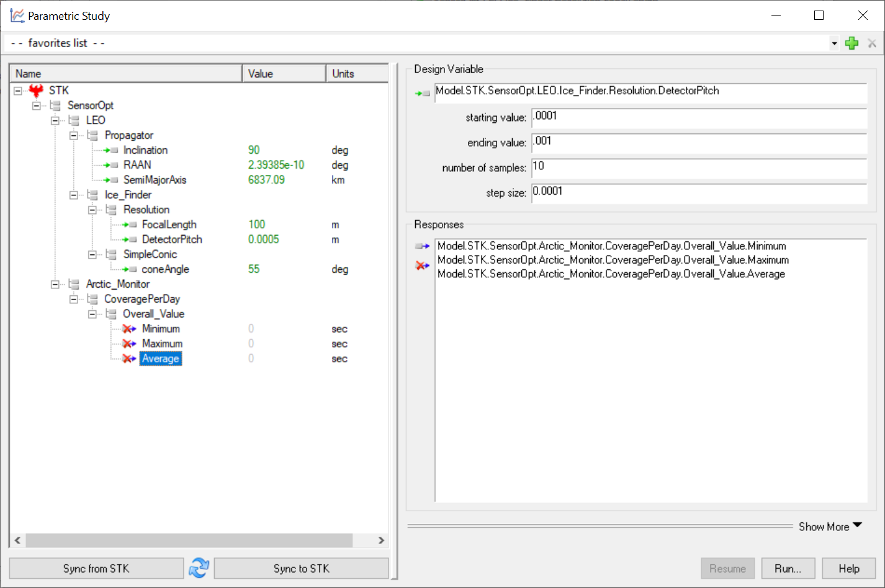Click the Maximum output variable icon
This screenshot has height=588, width=885.
pyautogui.click(x=129, y=344)
